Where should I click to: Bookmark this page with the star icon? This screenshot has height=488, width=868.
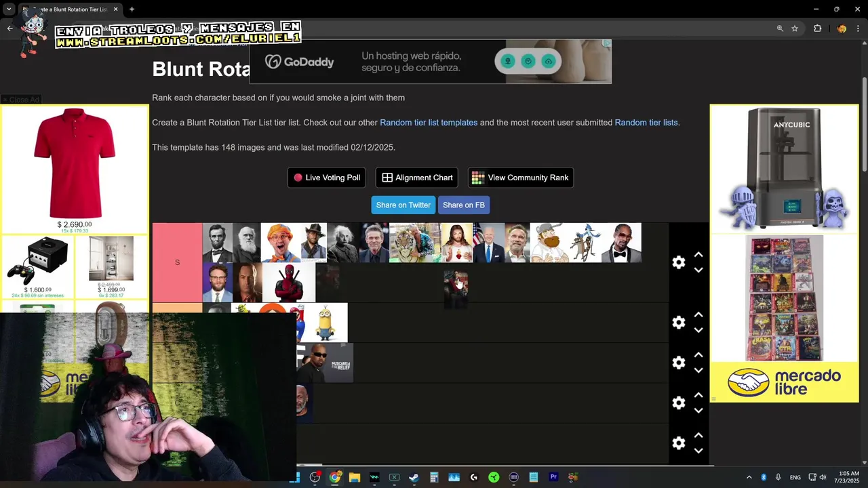click(795, 28)
